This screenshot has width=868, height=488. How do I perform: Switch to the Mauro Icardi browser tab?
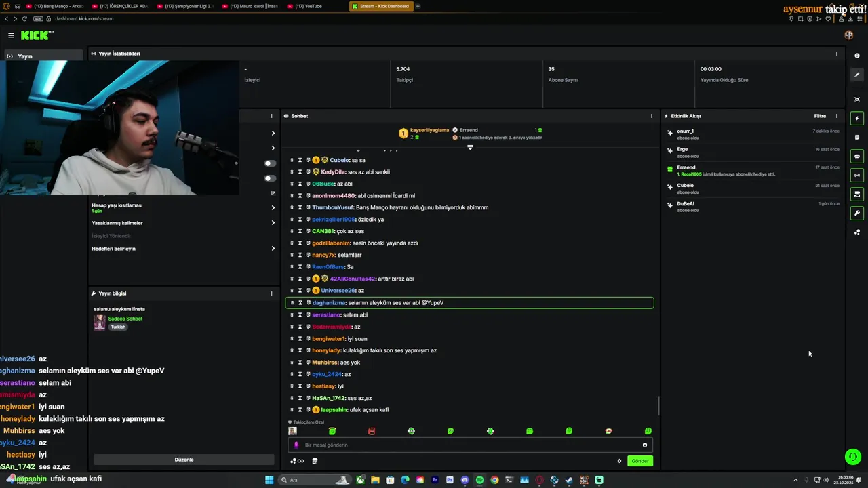click(252, 6)
